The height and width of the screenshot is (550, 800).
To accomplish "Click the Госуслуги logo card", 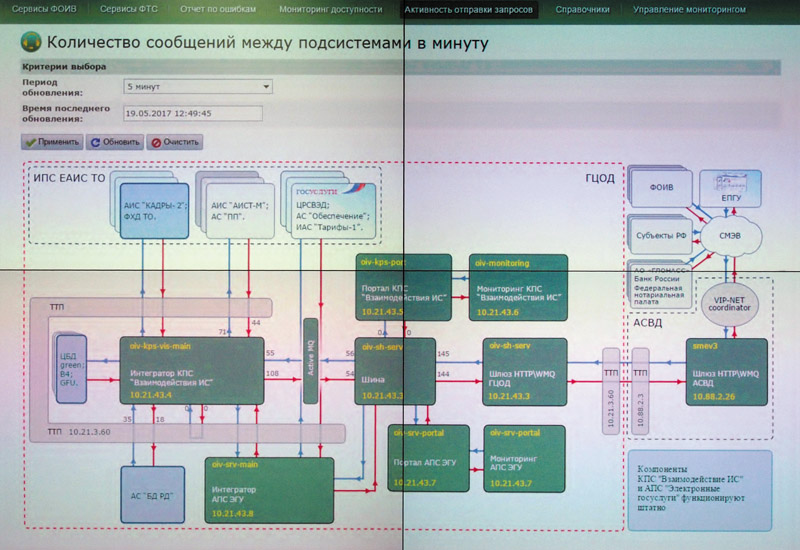I will coord(331,203).
